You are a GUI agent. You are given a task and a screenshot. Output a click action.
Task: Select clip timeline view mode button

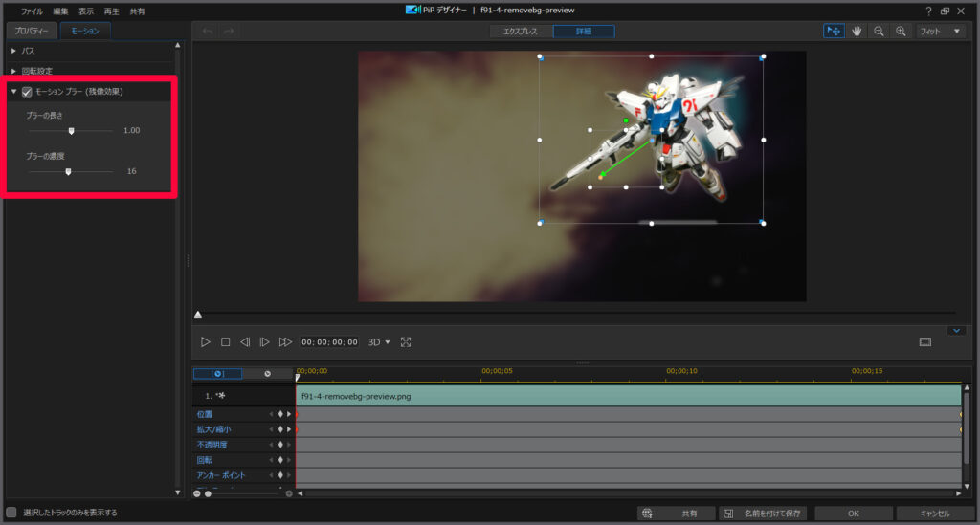point(217,373)
